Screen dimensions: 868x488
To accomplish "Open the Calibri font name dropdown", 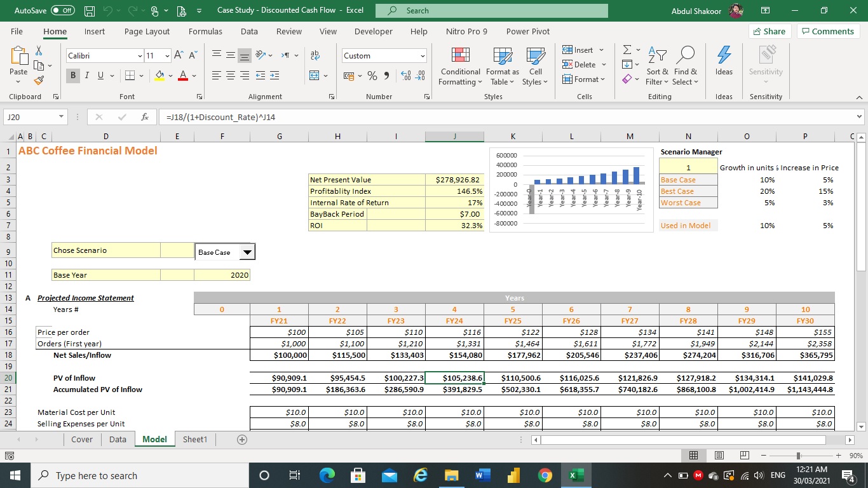I will 139,56.
